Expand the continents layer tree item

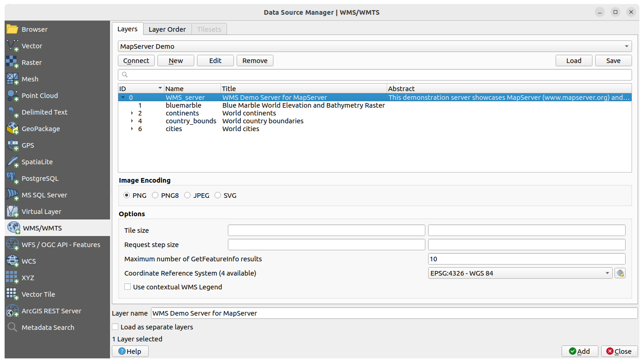click(x=133, y=113)
